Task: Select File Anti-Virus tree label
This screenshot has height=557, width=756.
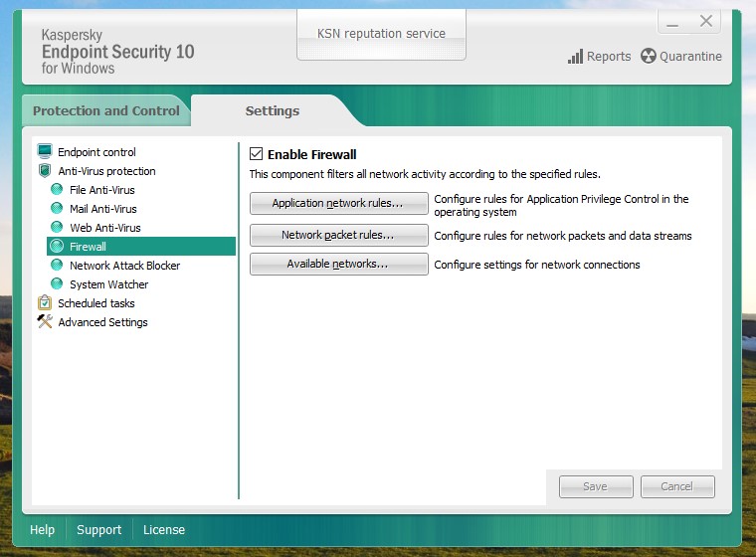Action: (x=102, y=190)
